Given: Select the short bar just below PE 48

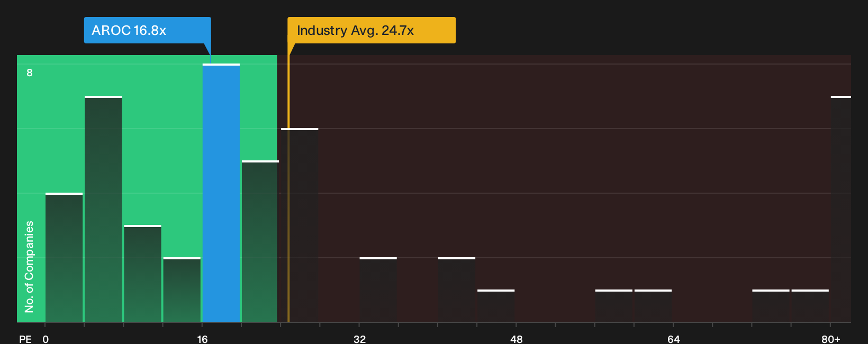Looking at the screenshot, I should [x=496, y=306].
